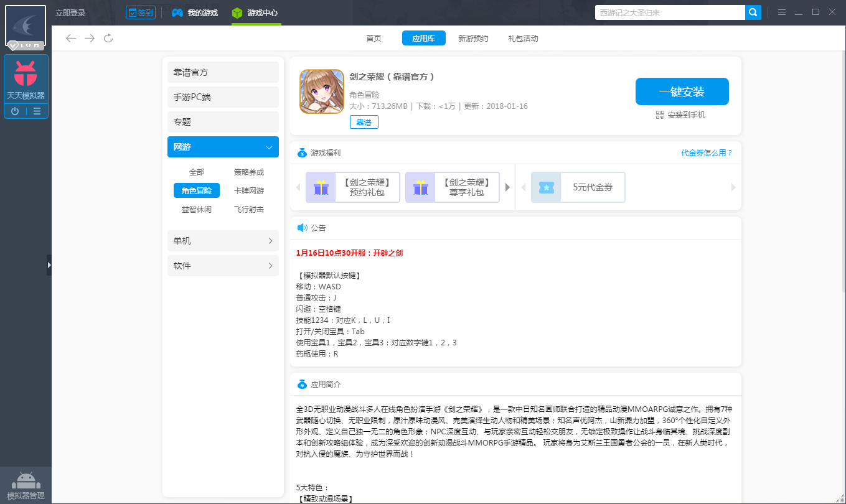
Task: Click the 靠谱 tag
Action: pyautogui.click(x=364, y=123)
